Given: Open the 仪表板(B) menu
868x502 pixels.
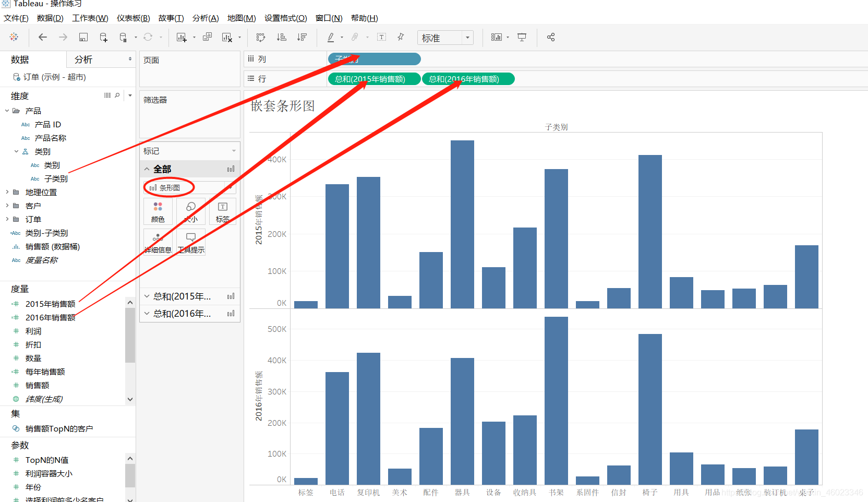Looking at the screenshot, I should [133, 18].
